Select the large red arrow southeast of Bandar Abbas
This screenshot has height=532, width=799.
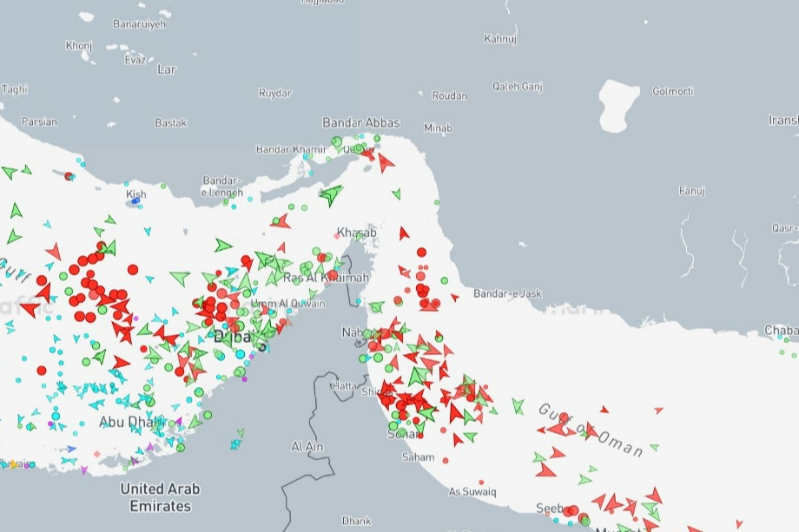[385, 161]
